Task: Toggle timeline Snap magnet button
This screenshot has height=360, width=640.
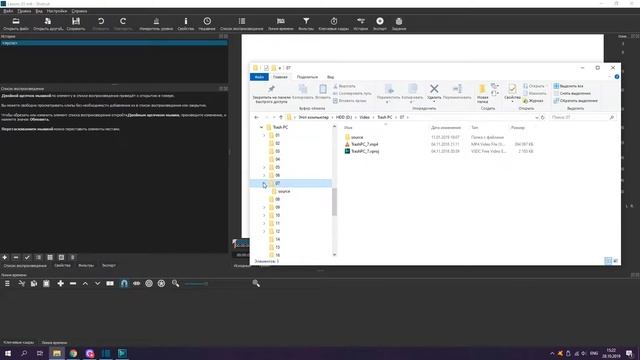Action: coord(124,283)
